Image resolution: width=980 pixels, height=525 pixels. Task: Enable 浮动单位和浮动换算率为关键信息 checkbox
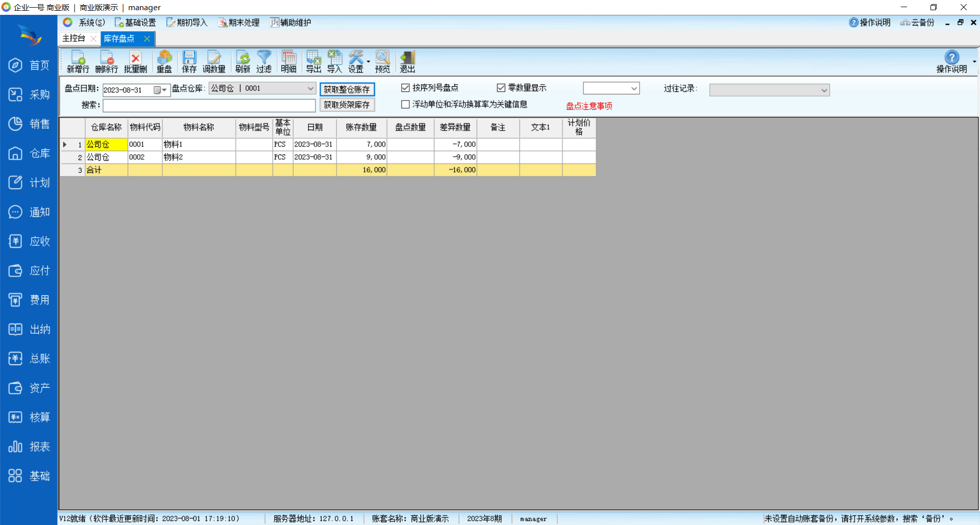(406, 105)
